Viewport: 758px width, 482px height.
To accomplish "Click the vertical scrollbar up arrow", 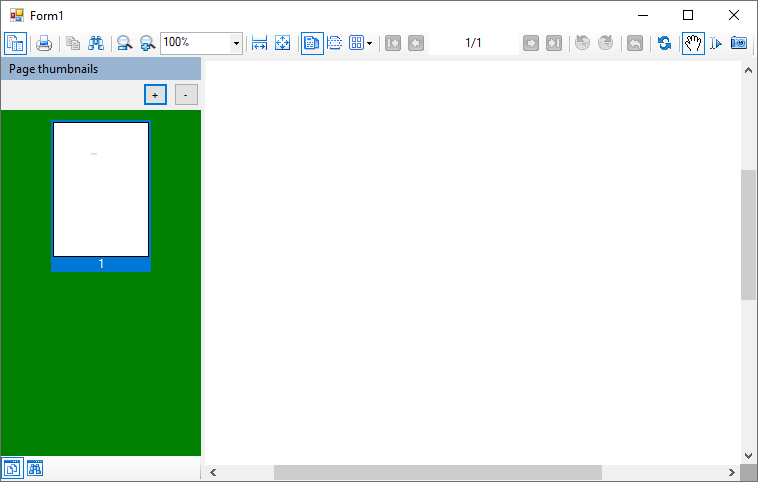I will click(x=748, y=70).
